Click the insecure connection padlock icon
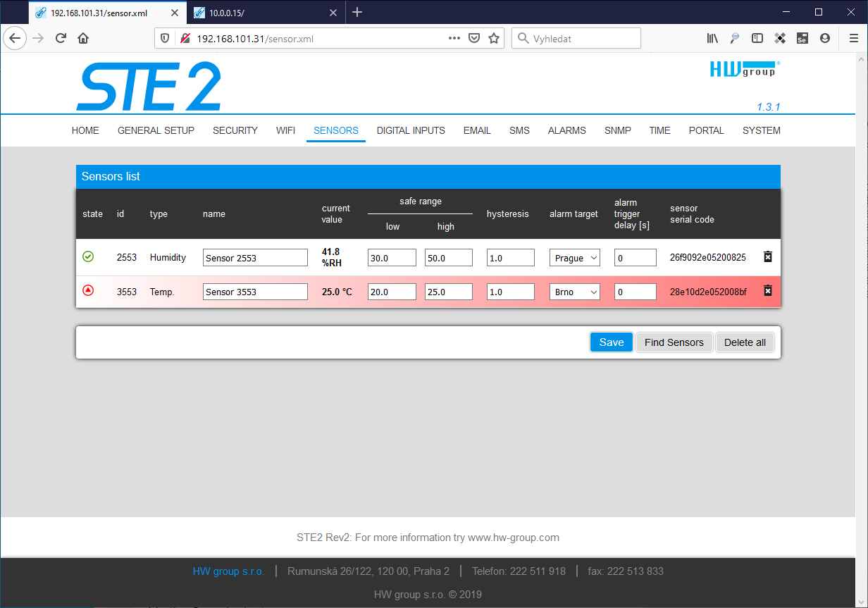The width and height of the screenshot is (868, 608). click(185, 39)
